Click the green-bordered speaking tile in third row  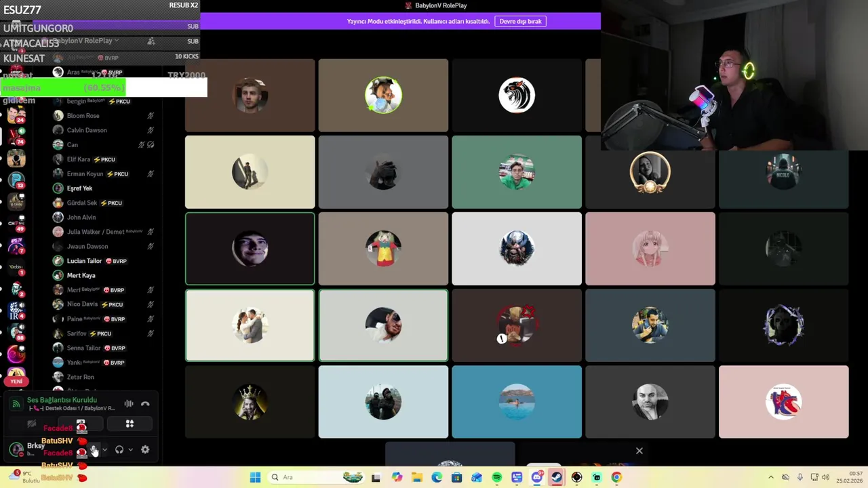[x=250, y=249]
